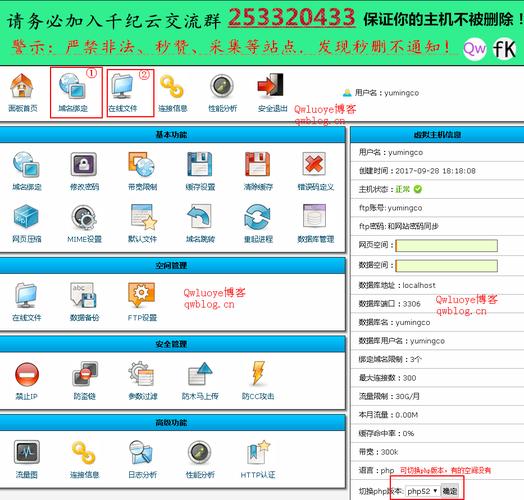The width and height of the screenshot is (524, 500).
Task: Select the 本月流量 0.00M row
Action: (x=437, y=415)
